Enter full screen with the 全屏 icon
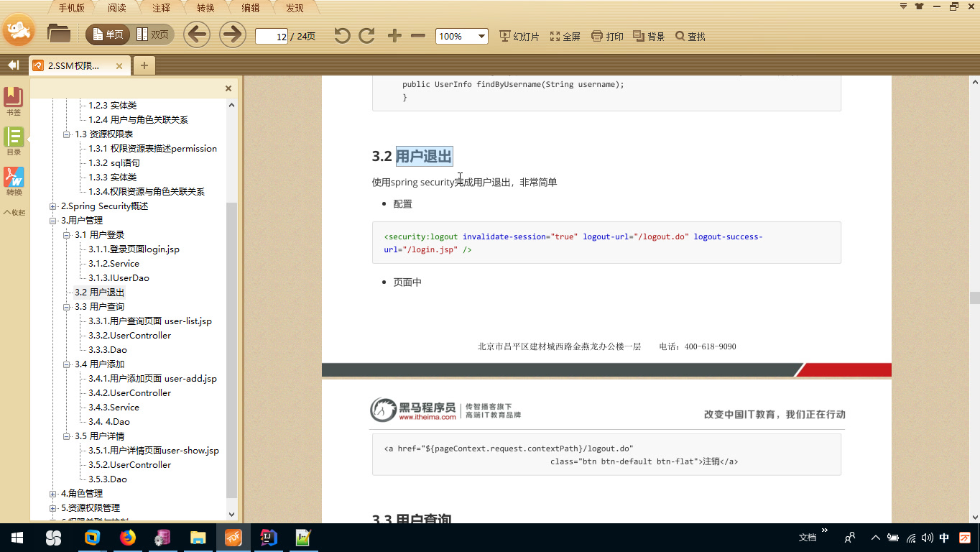This screenshot has width=980, height=552. point(565,36)
